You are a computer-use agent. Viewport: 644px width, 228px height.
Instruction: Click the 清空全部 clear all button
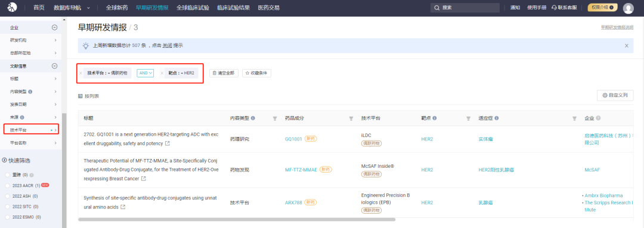(x=224, y=73)
